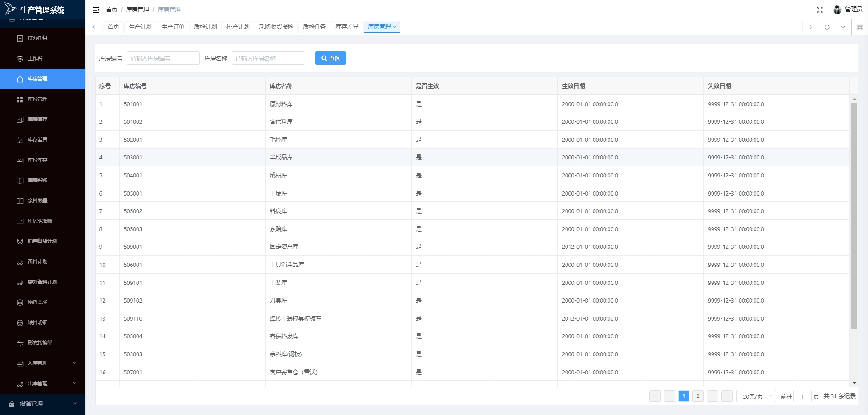Refresh current tab with reload icon
Screen dimensions: 868x415
click(827, 27)
